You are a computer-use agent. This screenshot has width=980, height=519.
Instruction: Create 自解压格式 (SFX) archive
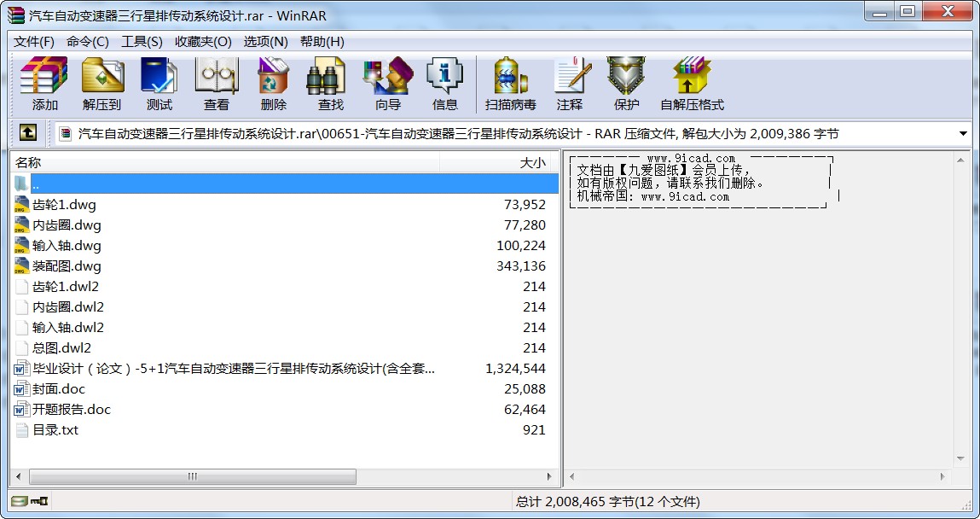691,84
